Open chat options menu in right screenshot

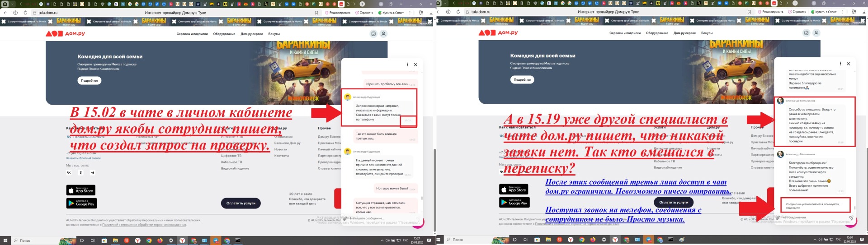(840, 64)
